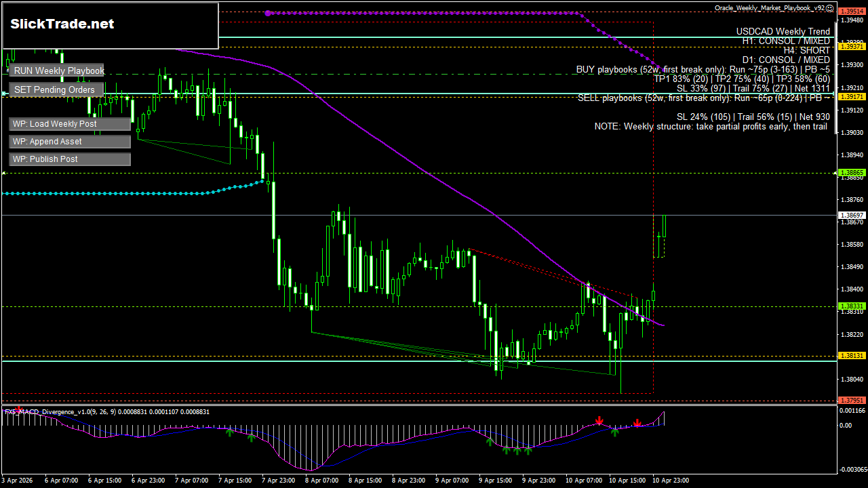Click the TP1 83% (20) stats line

tap(742, 79)
